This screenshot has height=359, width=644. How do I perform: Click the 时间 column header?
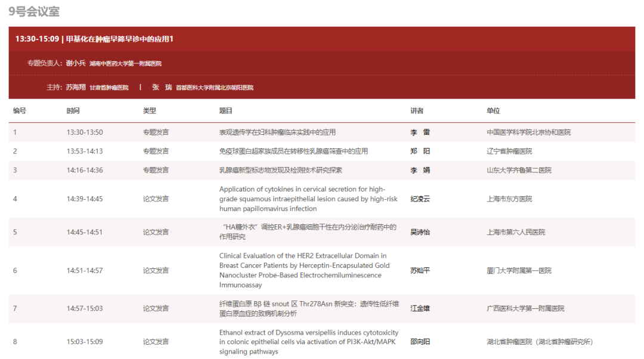point(73,111)
